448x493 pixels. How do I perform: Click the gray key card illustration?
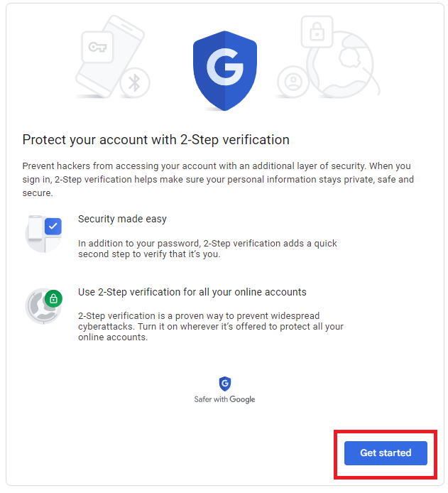pyautogui.click(x=97, y=47)
